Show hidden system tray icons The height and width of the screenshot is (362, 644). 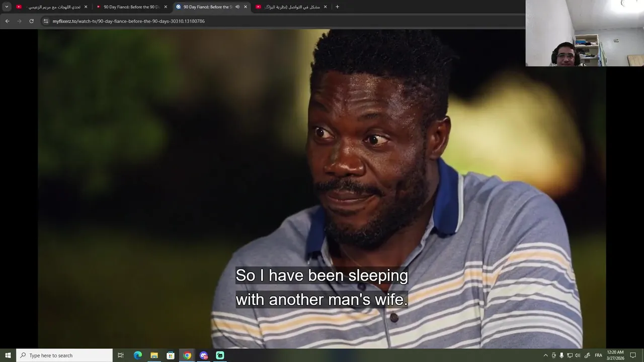pos(545,355)
